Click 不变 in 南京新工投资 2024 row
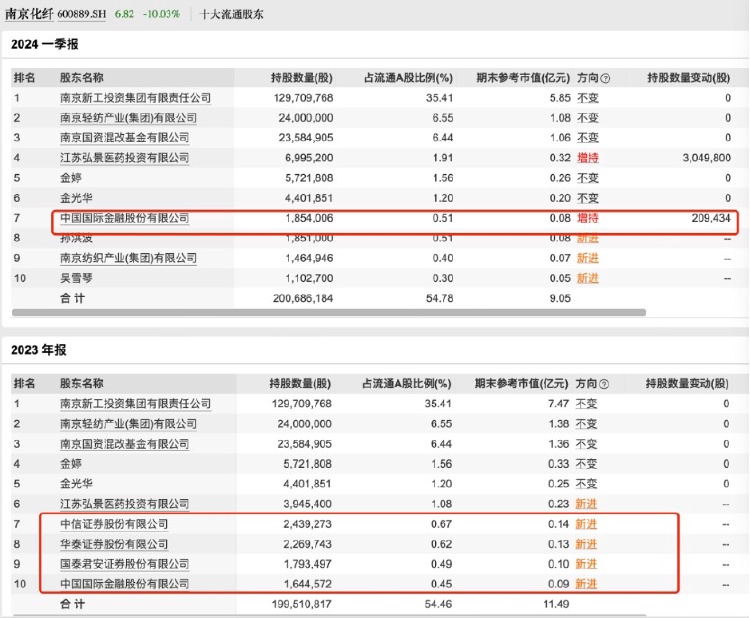Screen dimensions: 750x618 click(x=588, y=98)
